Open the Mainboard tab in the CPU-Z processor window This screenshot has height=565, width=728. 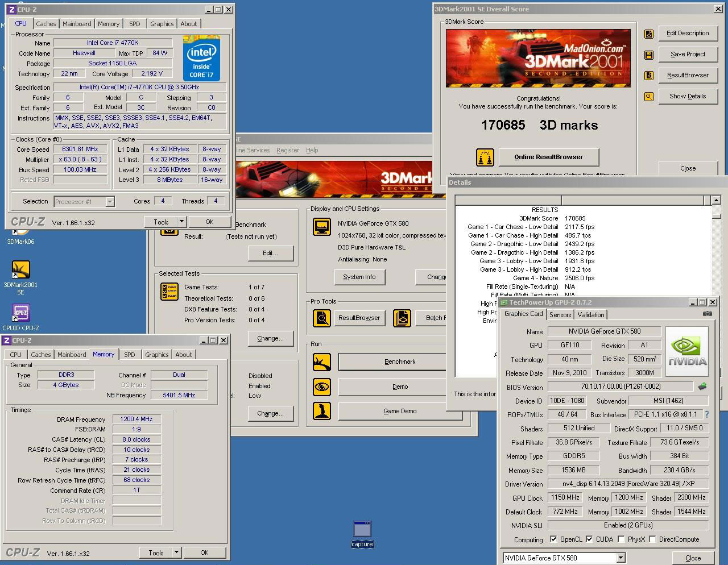pyautogui.click(x=77, y=24)
